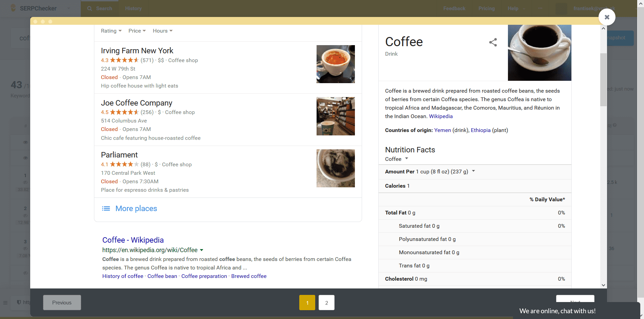This screenshot has height=319, width=644.
Task: Open the SERPChecker app switcher chevron
Action: click(x=69, y=8)
